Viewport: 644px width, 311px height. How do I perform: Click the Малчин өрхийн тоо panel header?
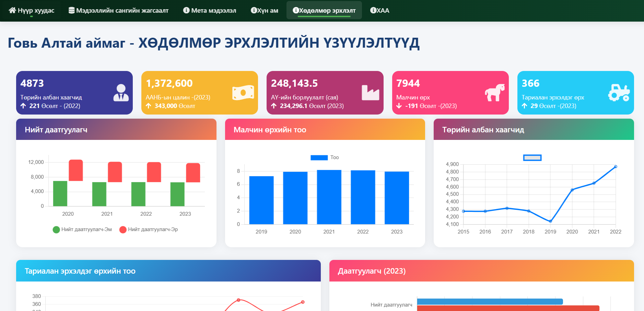[x=325, y=130]
